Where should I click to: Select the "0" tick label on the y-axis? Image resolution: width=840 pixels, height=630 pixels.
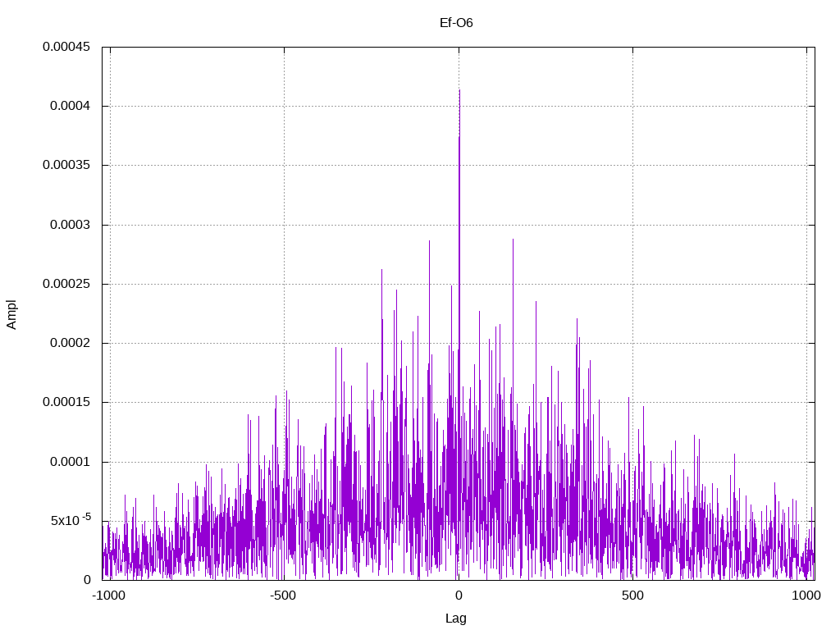tap(87, 580)
